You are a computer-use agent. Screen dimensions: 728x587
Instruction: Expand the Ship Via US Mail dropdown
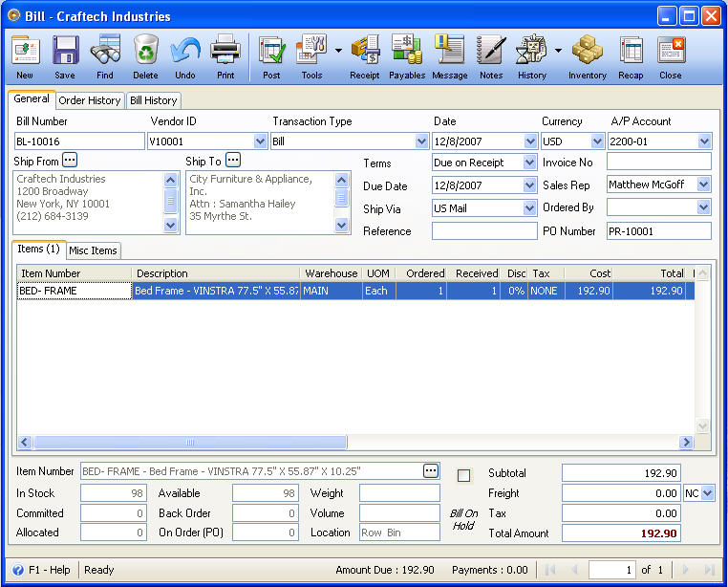tap(529, 208)
